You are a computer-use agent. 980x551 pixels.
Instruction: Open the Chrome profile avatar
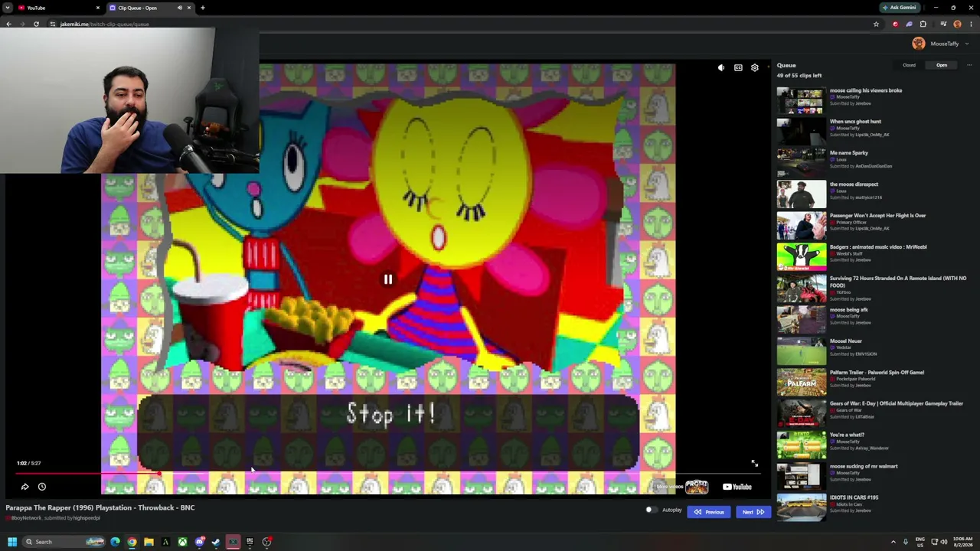[957, 24]
